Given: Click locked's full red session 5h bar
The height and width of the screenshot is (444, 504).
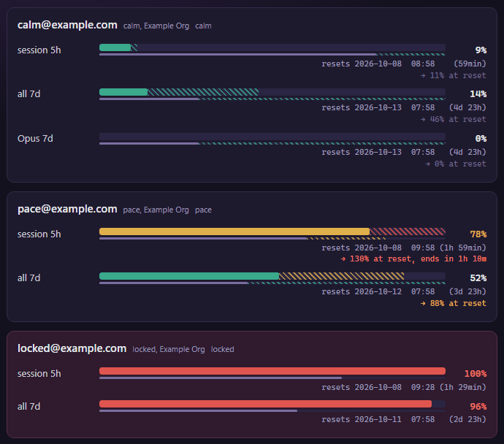Looking at the screenshot, I should (x=272, y=371).
